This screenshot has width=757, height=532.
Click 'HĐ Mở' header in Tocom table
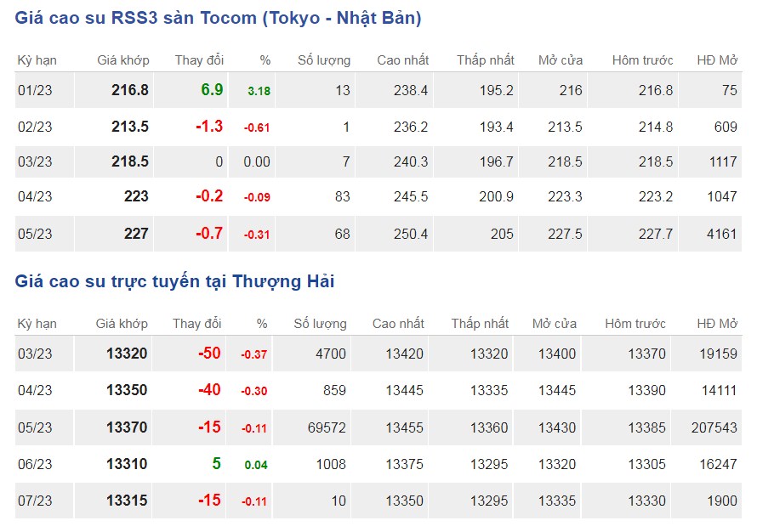[x=716, y=60]
